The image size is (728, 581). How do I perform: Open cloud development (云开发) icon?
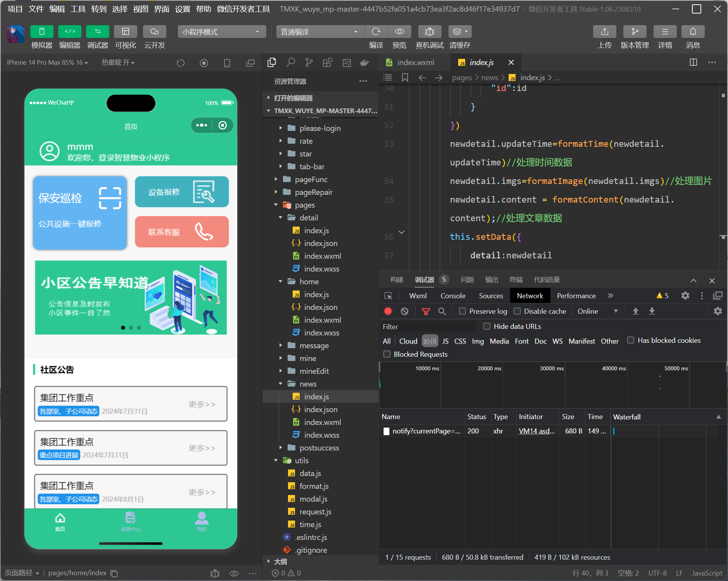coord(155,31)
